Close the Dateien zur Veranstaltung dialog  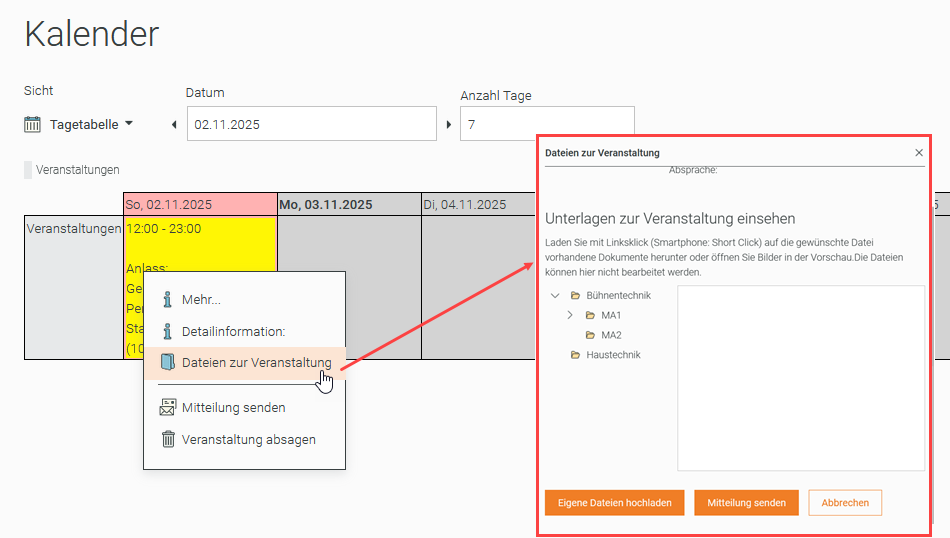point(919,153)
